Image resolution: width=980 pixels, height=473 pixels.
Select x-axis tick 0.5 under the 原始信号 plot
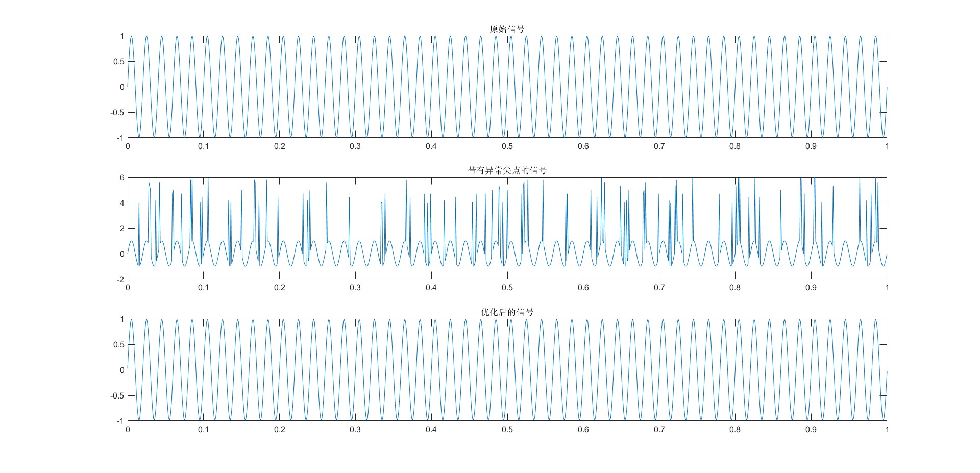pyautogui.click(x=507, y=146)
